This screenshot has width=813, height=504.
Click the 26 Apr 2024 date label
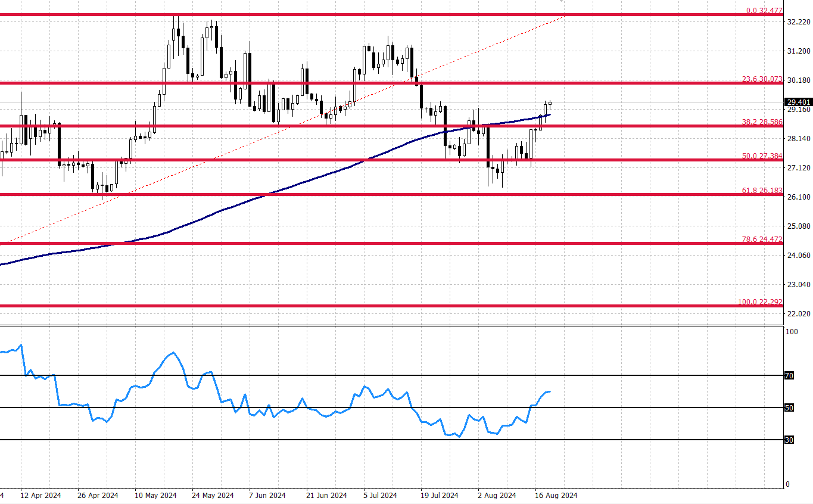98,496
